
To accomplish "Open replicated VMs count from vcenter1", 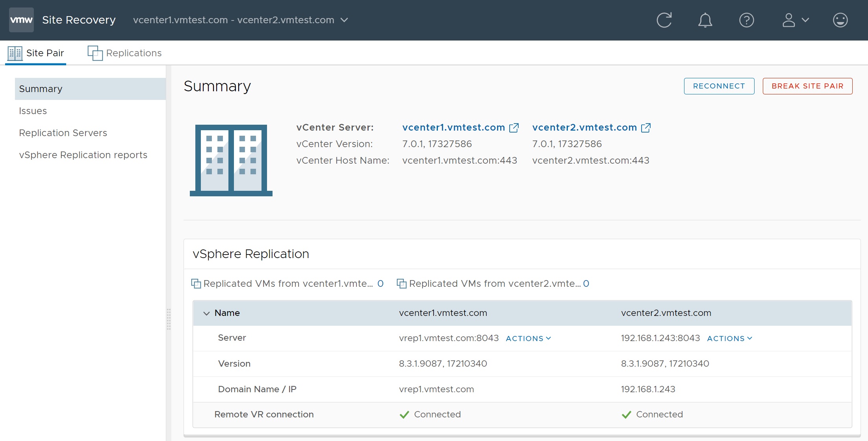I will pos(380,284).
